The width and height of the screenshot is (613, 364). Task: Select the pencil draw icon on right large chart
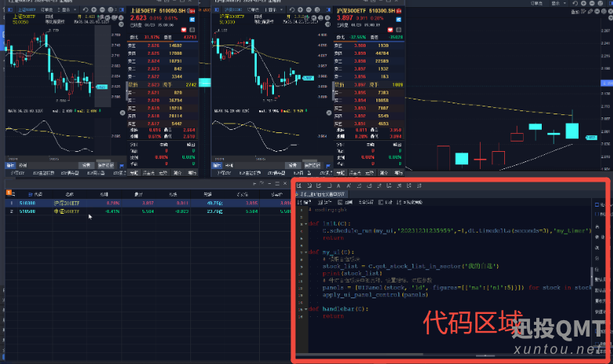590,11
